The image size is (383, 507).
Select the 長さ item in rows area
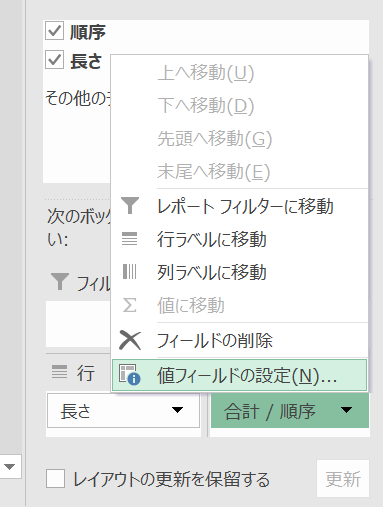[x=123, y=410]
